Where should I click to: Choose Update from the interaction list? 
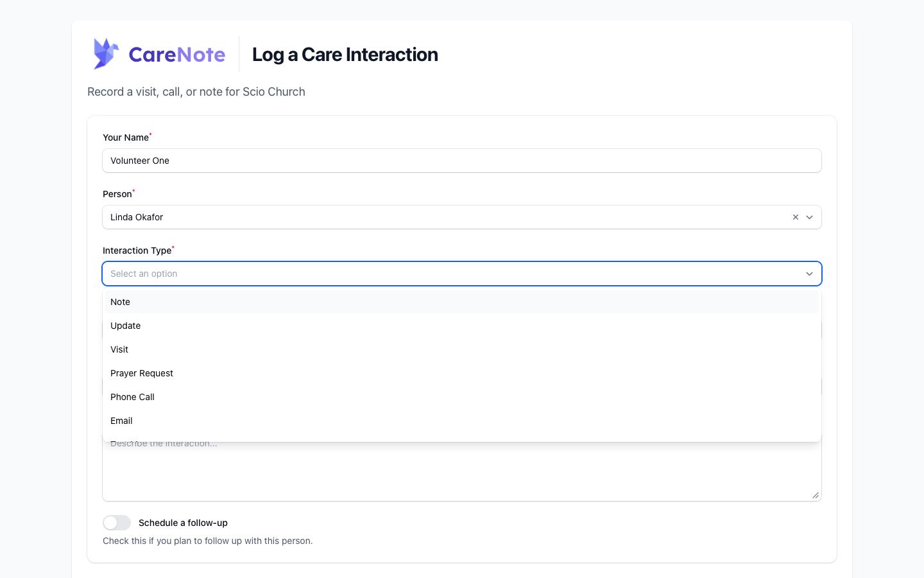point(462,326)
